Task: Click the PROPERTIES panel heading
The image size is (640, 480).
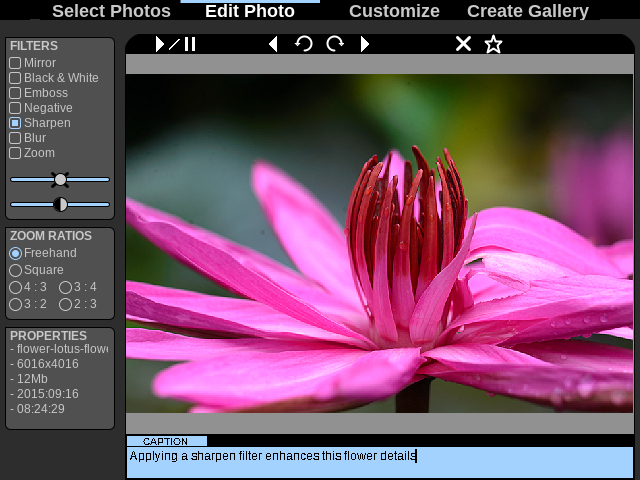Action: [x=48, y=336]
